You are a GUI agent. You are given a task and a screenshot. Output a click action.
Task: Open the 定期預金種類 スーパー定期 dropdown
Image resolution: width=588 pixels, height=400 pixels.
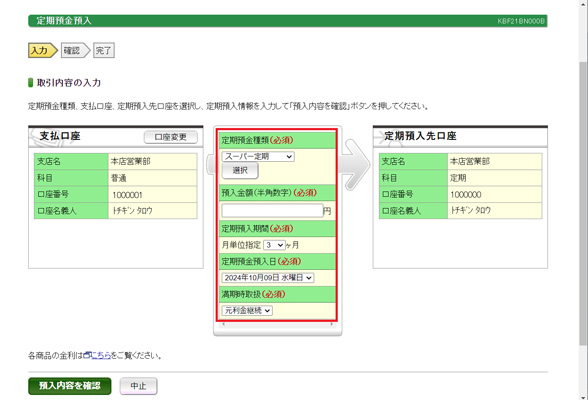click(x=258, y=156)
